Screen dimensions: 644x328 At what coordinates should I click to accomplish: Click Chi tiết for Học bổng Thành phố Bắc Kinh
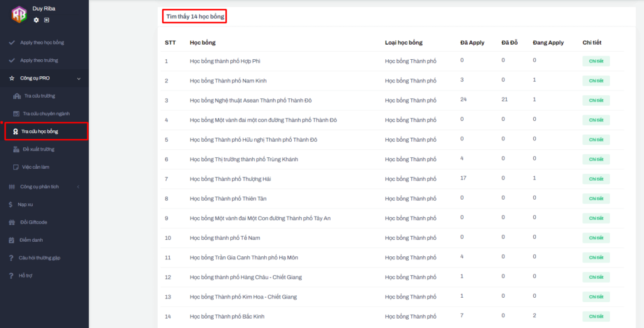pyautogui.click(x=596, y=316)
